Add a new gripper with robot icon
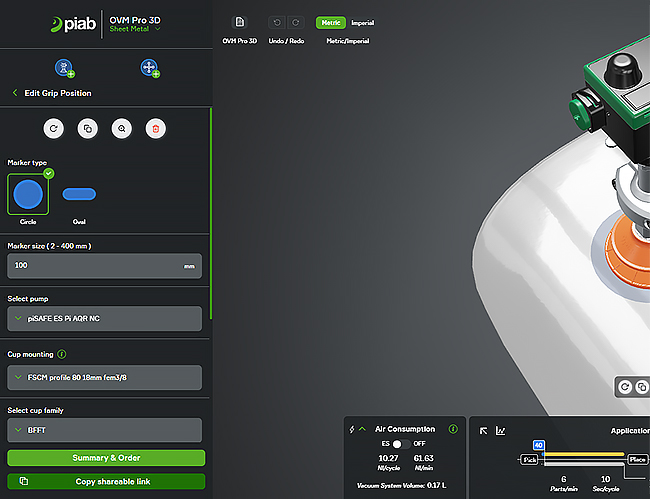The width and height of the screenshot is (650, 499). [x=64, y=68]
